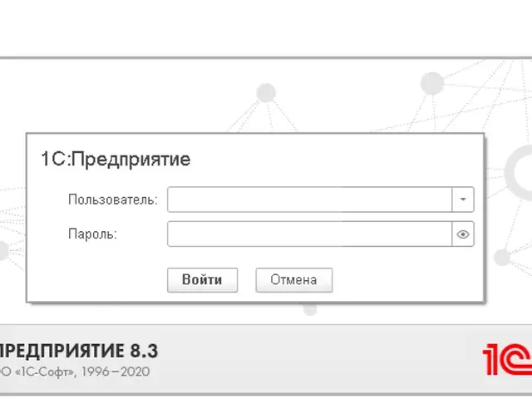The height and width of the screenshot is (399, 532).
Task: Click the «1С-Софт», 1996–2020 copyright text
Action: coord(75,372)
